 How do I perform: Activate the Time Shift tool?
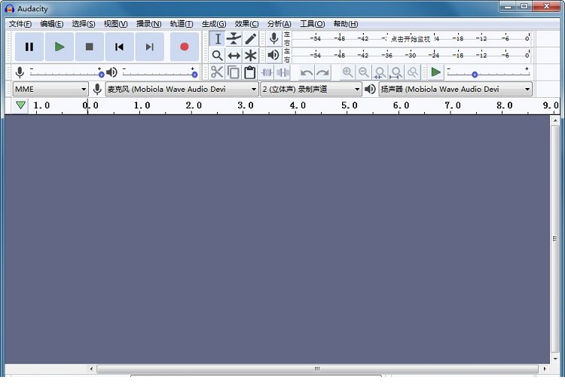(x=234, y=56)
